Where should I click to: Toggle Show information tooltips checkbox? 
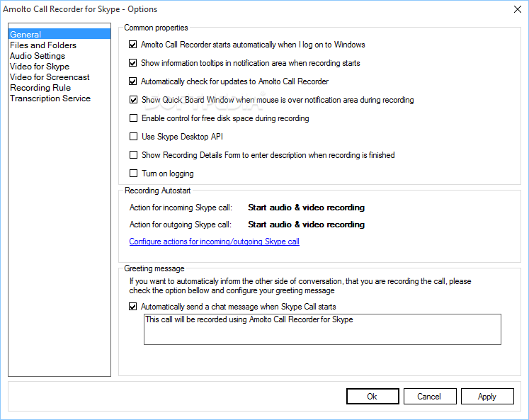(x=133, y=63)
